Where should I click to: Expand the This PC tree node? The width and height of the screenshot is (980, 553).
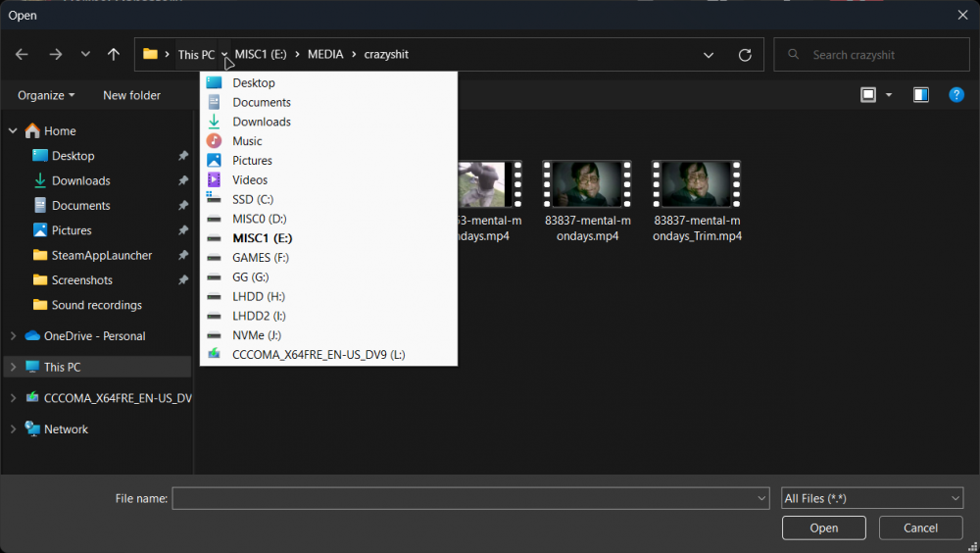(13, 367)
